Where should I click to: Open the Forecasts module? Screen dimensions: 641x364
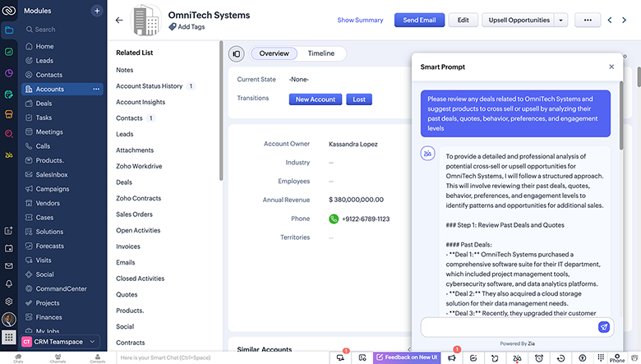tap(49, 246)
